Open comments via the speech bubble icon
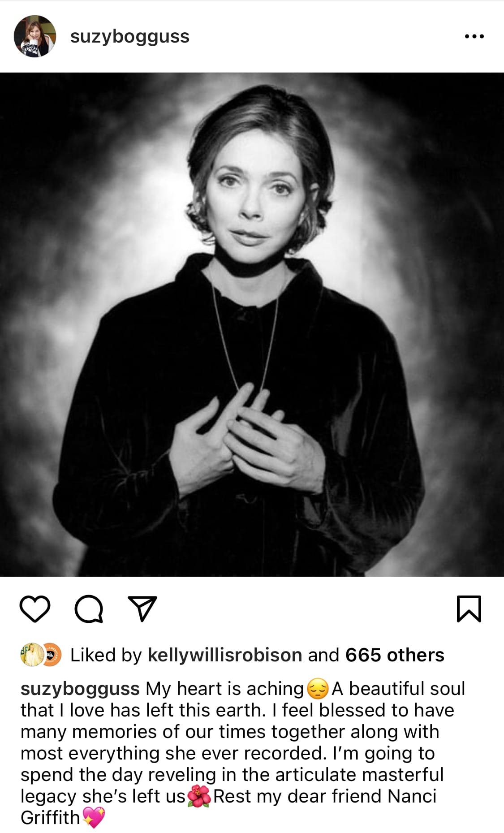 point(89,609)
